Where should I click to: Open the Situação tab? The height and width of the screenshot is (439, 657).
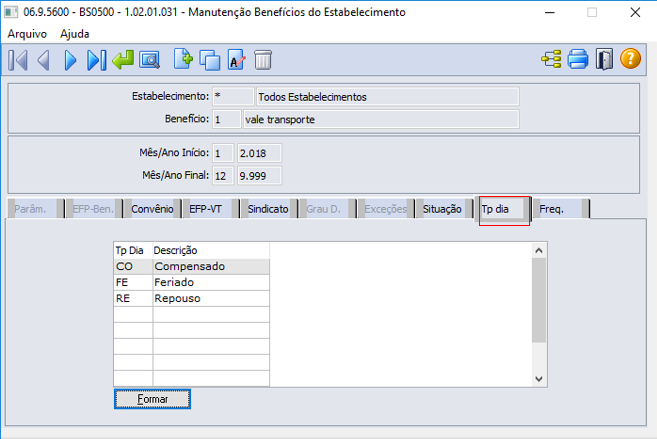click(444, 209)
